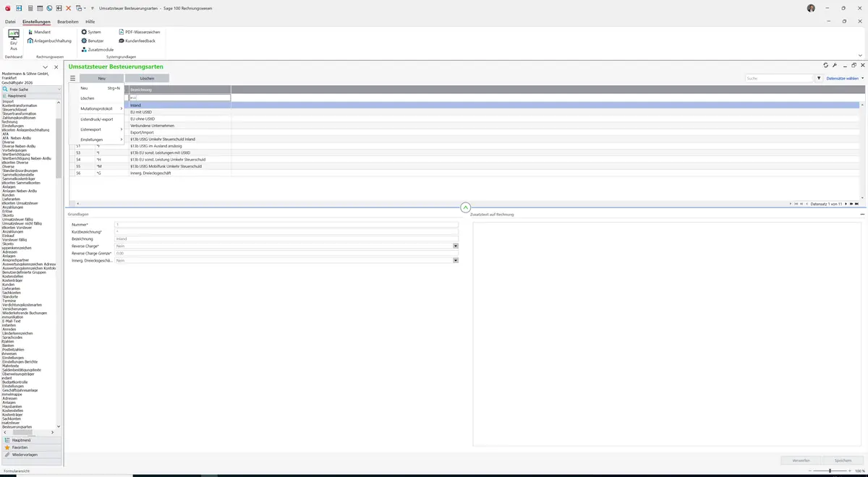Viewport: 868px width, 477px height.
Task: Collapse the detail section with the round chevron
Action: click(465, 207)
